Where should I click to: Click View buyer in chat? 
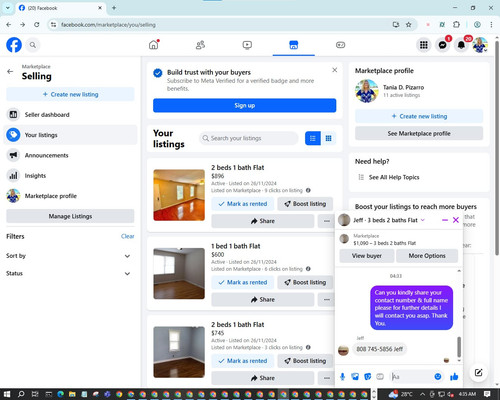367,256
